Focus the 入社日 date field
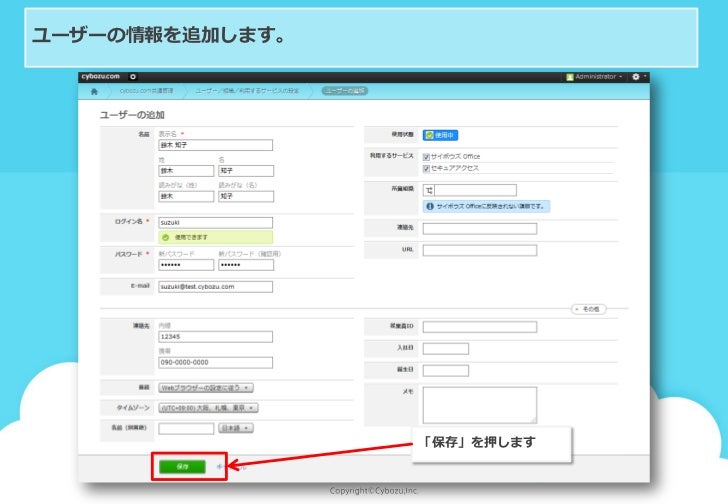 (446, 349)
